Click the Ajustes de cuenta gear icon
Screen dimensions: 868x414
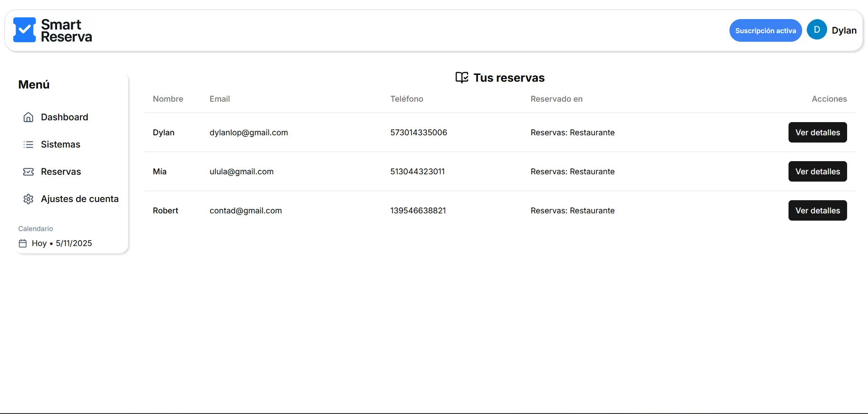tap(28, 199)
